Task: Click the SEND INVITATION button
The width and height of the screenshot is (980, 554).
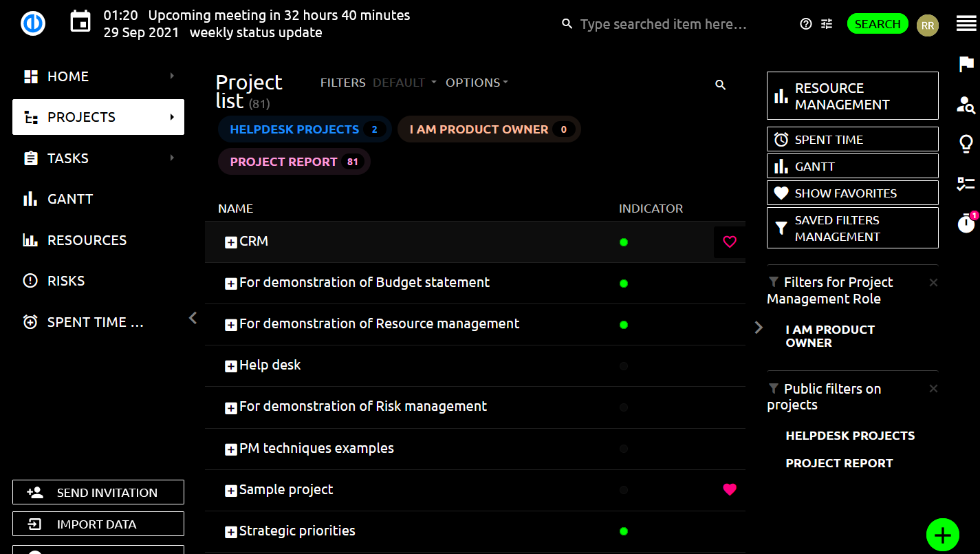Action: [98, 492]
